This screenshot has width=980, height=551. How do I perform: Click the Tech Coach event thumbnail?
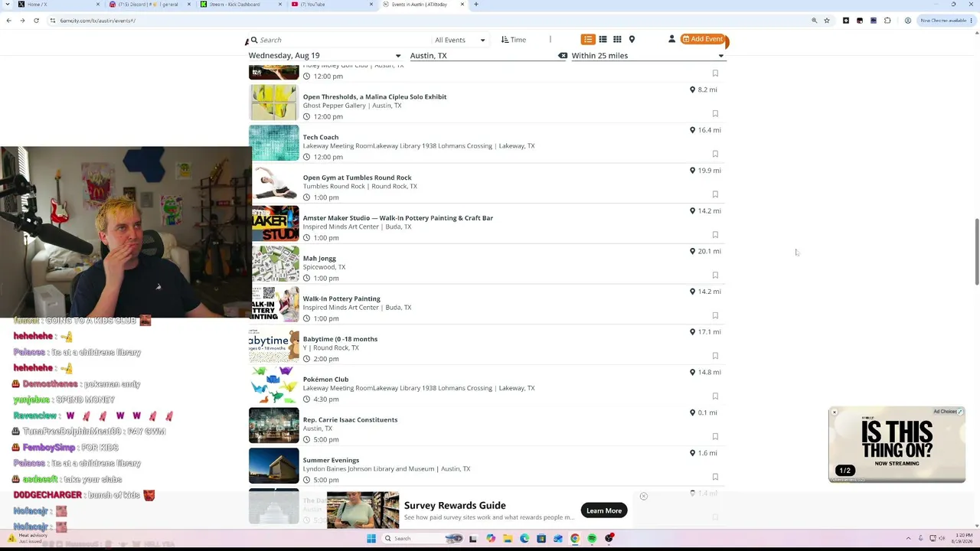(x=273, y=143)
